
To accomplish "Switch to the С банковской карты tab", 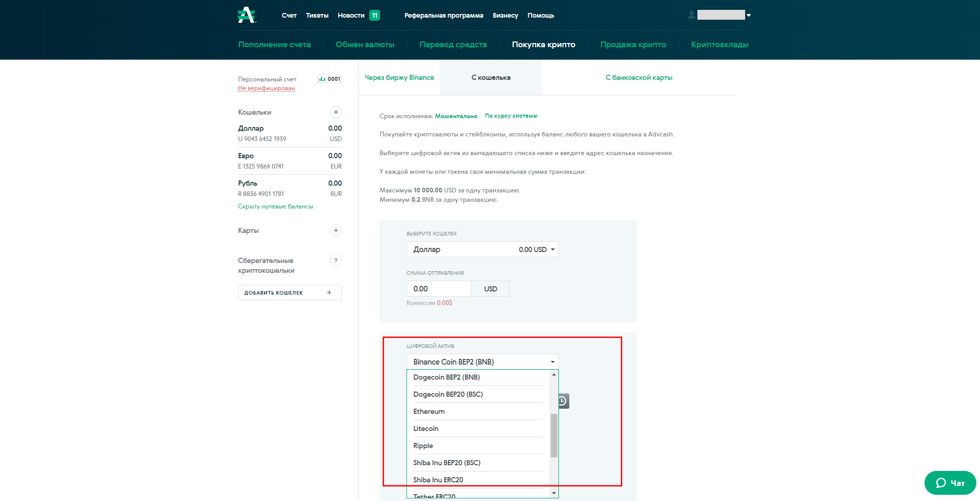I will (x=638, y=78).
